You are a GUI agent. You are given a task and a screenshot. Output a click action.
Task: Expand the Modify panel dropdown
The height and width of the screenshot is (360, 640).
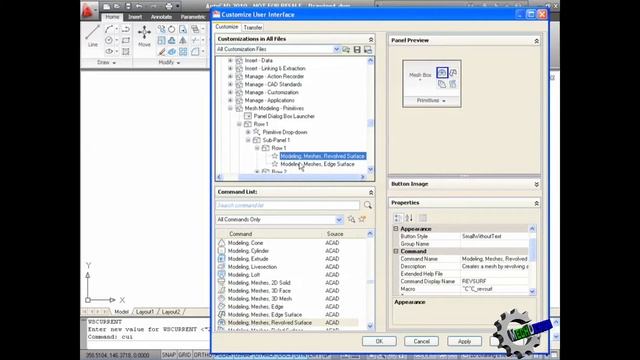[169, 62]
